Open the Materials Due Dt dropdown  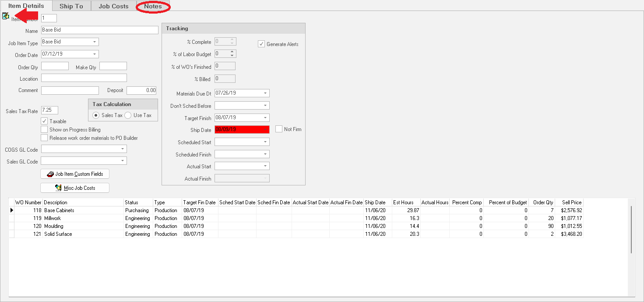pos(265,93)
